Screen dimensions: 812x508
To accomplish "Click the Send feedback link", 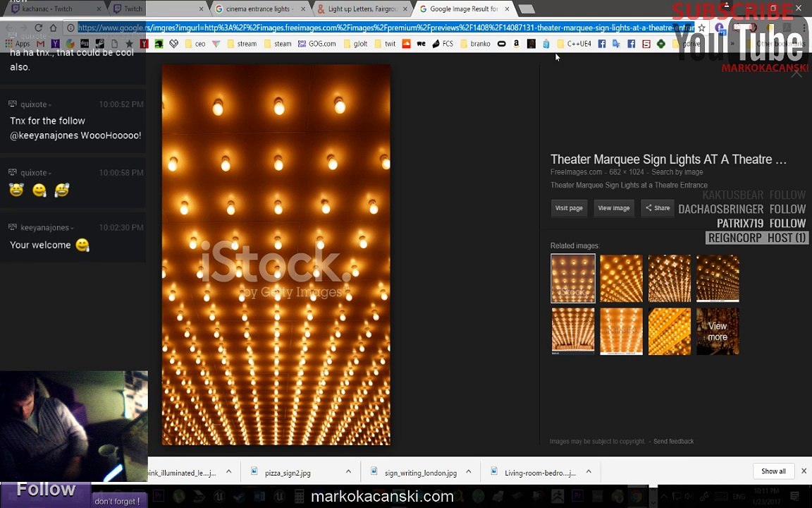I will coord(673,441).
